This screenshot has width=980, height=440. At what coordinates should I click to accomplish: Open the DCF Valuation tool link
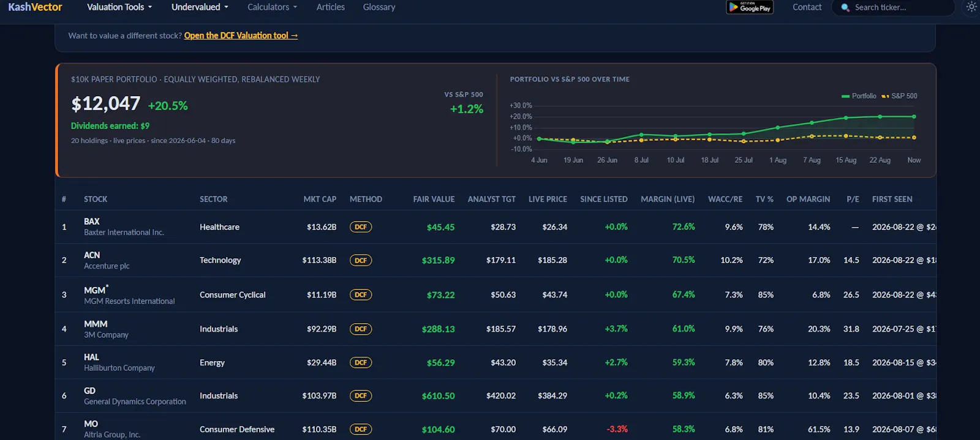pos(241,35)
